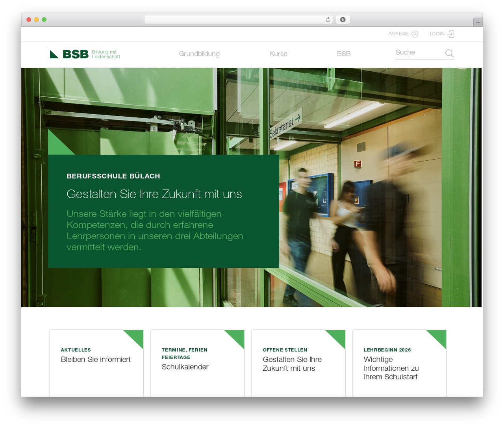Click the browser address bar

pyautogui.click(x=238, y=20)
